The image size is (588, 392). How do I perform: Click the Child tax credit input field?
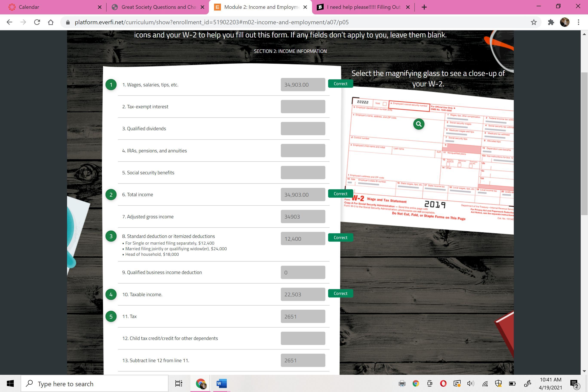303,338
